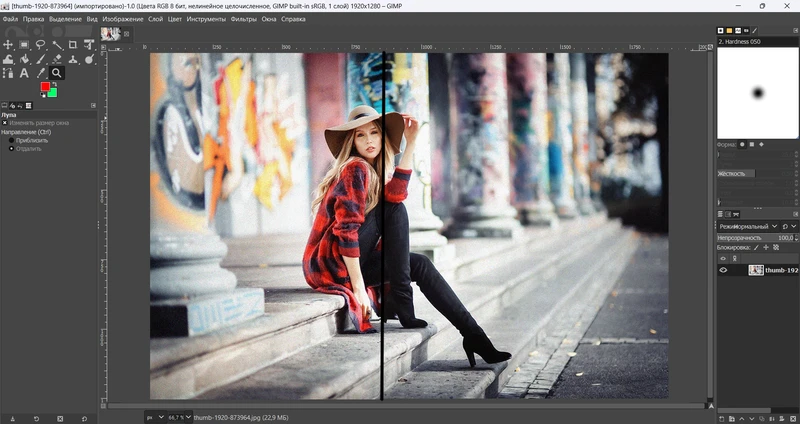The height and width of the screenshot is (424, 800).
Task: Open the Слой menu
Action: [x=156, y=19]
